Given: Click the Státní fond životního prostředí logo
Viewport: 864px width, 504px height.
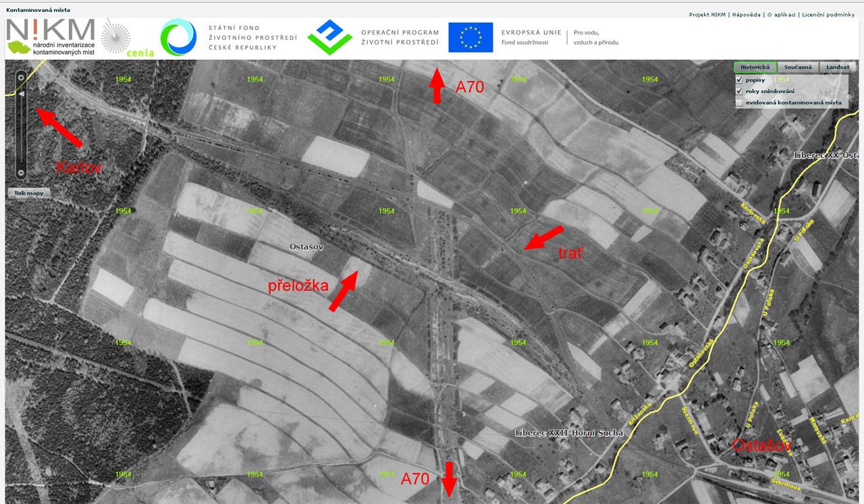Looking at the screenshot, I should (x=228, y=38).
